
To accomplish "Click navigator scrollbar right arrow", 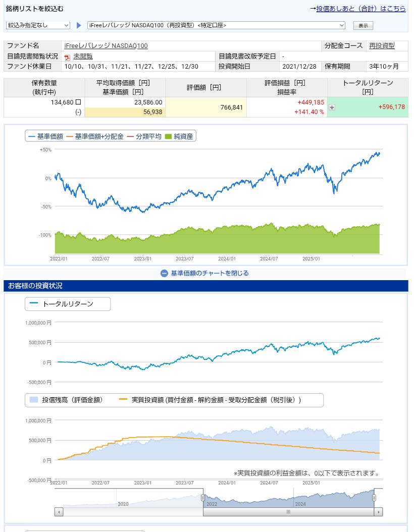I will [x=378, y=512].
